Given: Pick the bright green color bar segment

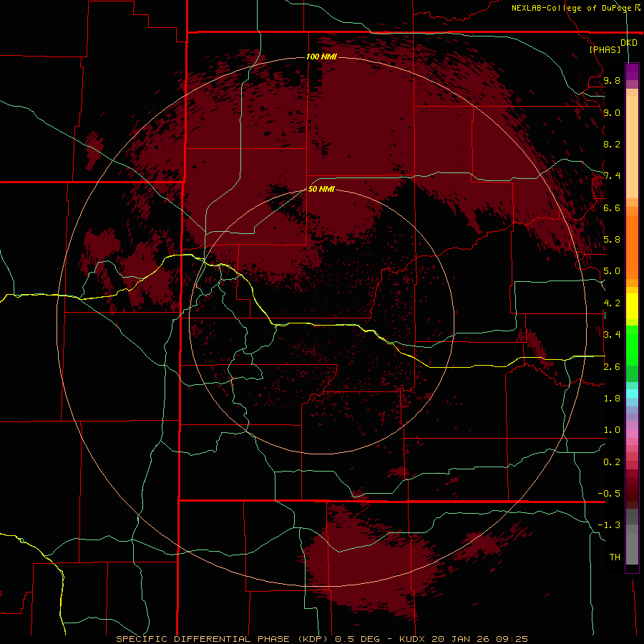Looking at the screenshot, I should coord(632,345).
